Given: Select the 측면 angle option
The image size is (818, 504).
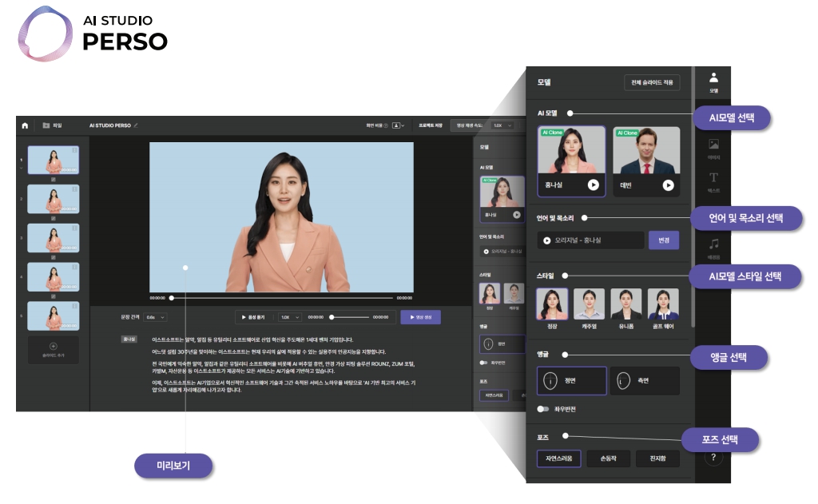Looking at the screenshot, I should point(645,380).
